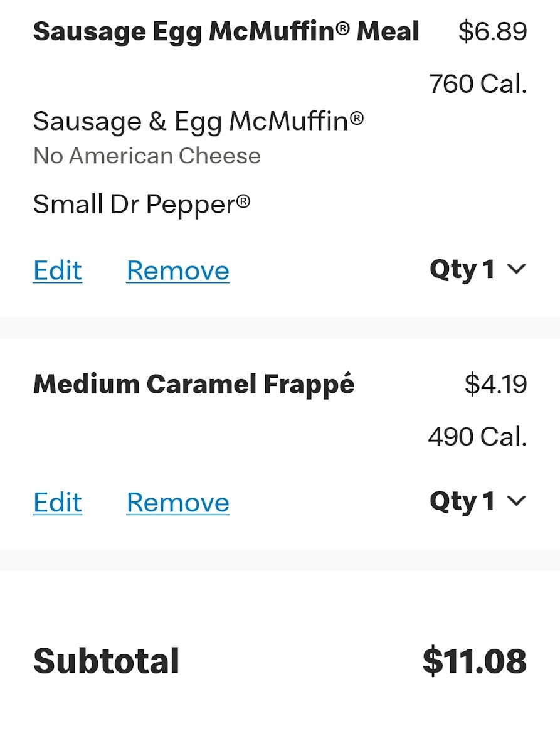The image size is (560, 753).
Task: Tap the Sausage Egg McMuffin Meal title
Action: click(226, 32)
